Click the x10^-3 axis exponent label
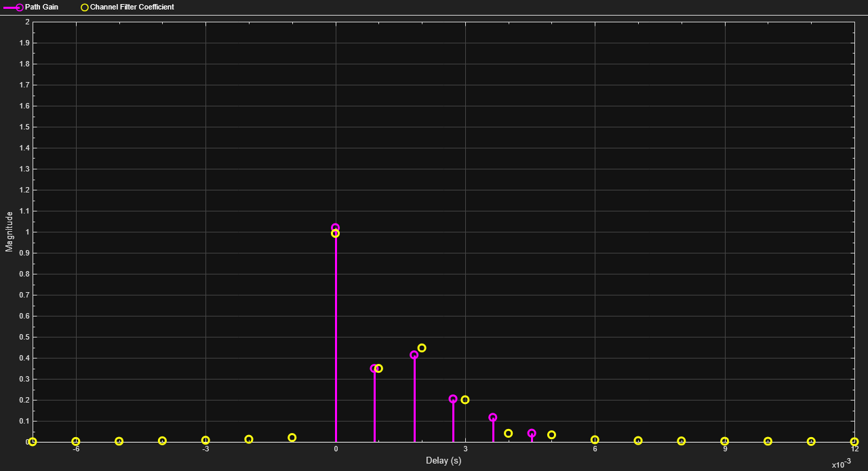868x471 pixels. 841,464
